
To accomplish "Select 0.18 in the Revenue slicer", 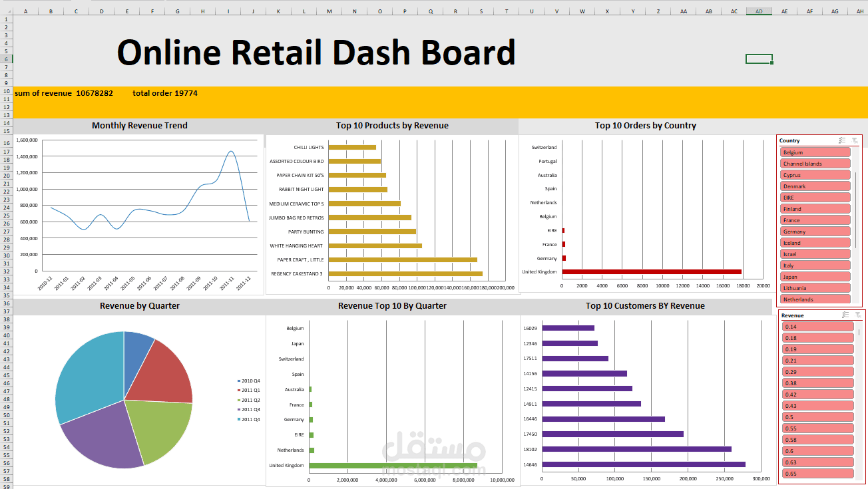I will tap(818, 338).
